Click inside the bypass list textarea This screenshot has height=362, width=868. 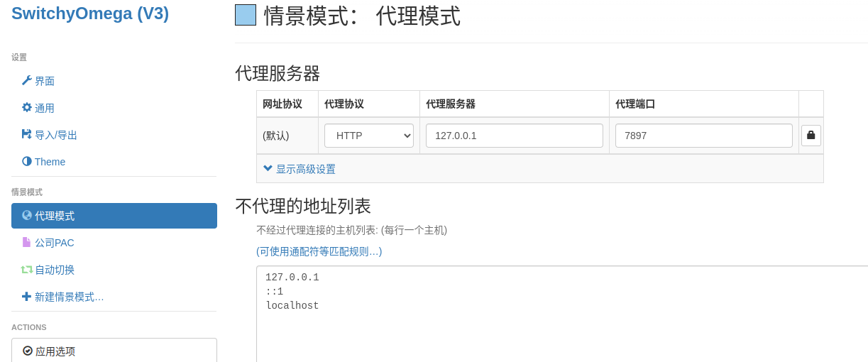(x=562, y=314)
